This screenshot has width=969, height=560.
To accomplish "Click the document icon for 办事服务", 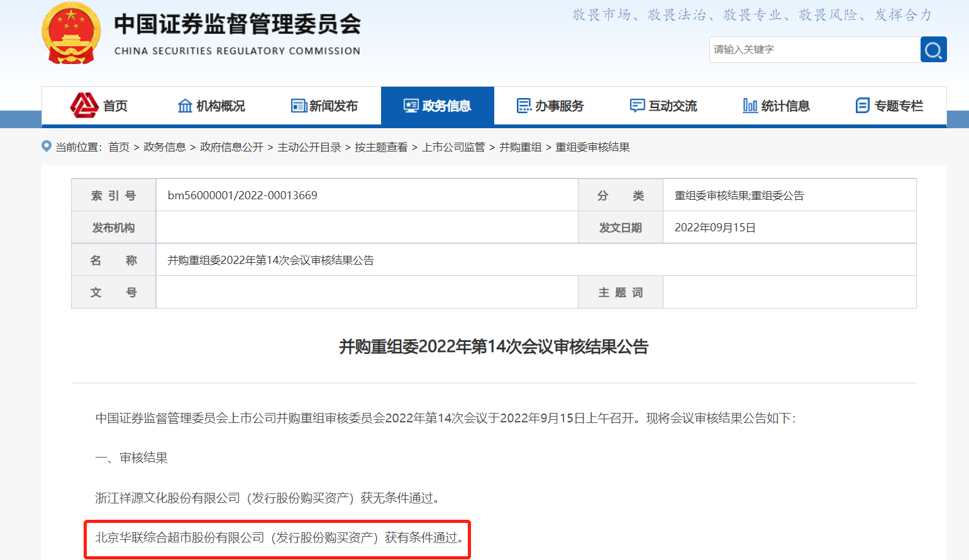I will coord(524,106).
